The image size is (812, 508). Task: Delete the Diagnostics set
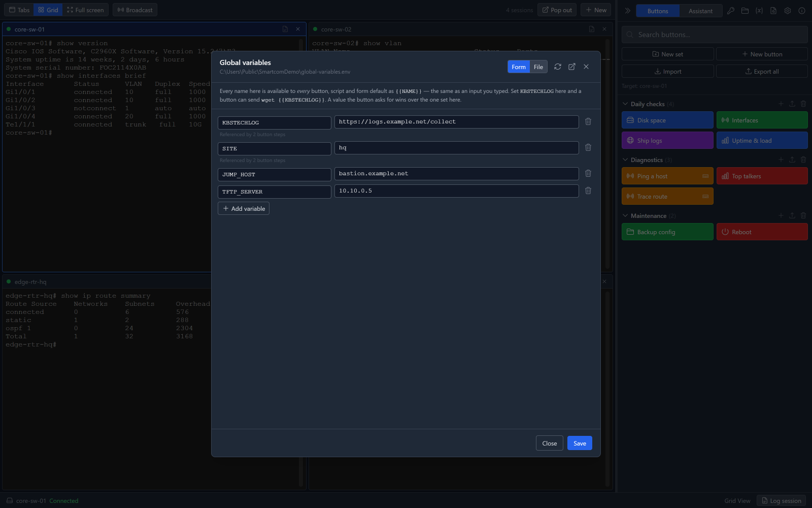803,160
